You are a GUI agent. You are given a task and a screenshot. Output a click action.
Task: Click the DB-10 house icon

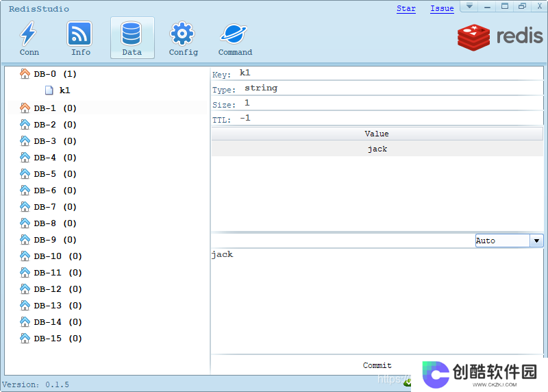coord(25,256)
